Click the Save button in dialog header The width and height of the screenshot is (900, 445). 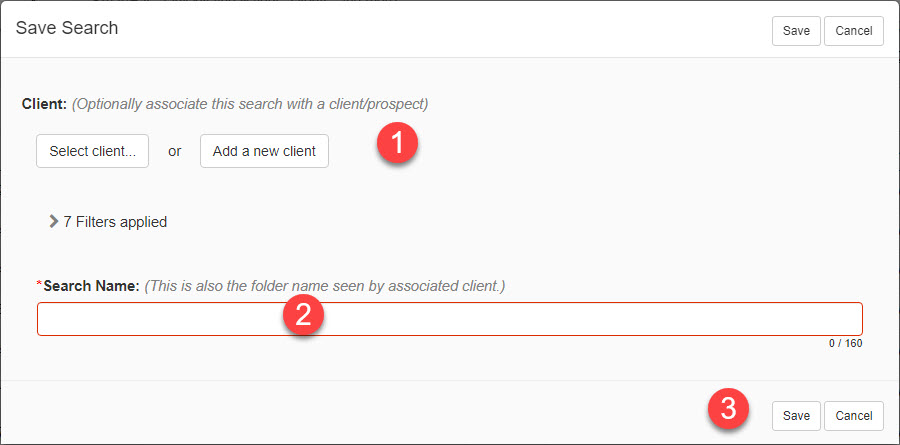796,31
